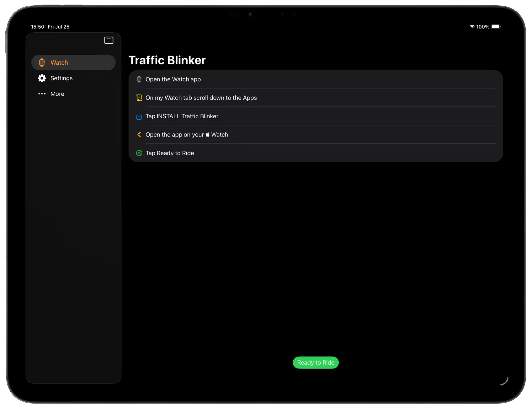Screen dimensions: 532x408
Task: Click 'Open the app on your Watch' text
Action: tap(187, 135)
